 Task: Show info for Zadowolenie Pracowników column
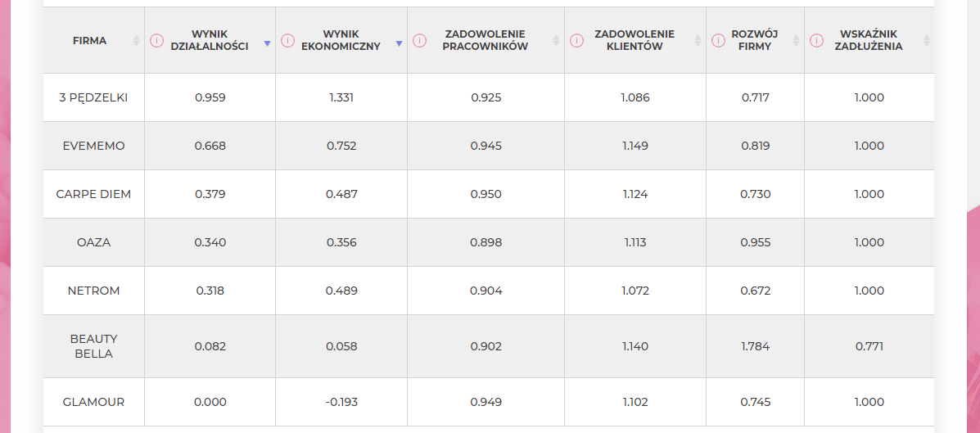click(x=419, y=41)
